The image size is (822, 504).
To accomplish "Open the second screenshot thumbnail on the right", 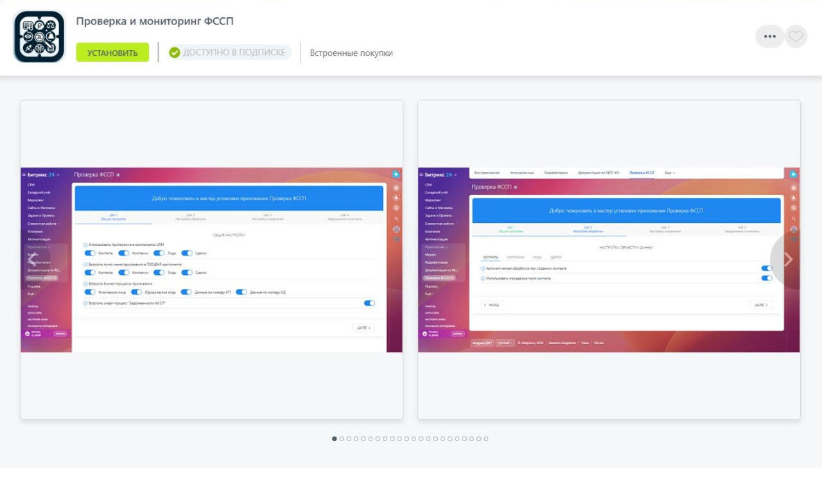I will [x=609, y=260].
